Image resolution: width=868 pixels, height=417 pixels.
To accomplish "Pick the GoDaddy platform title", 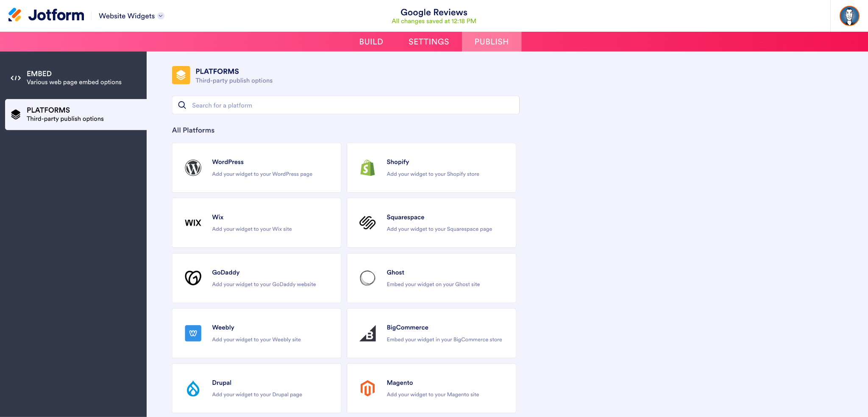I will 225,272.
